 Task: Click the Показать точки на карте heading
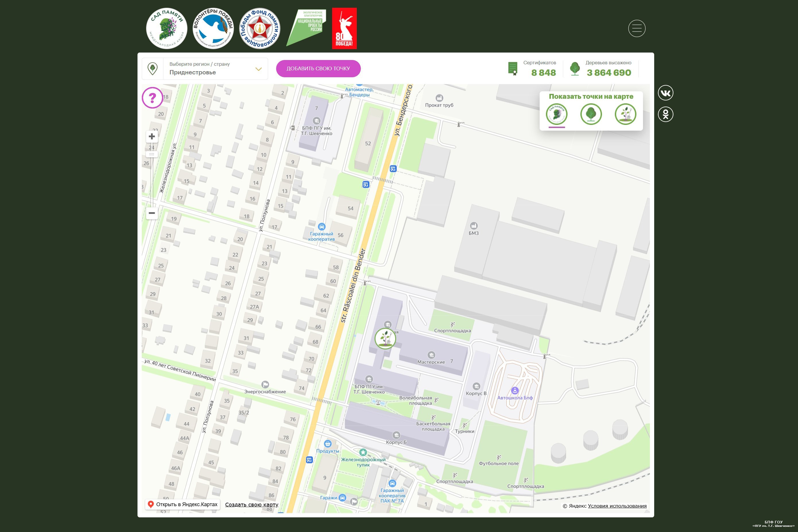pyautogui.click(x=591, y=96)
